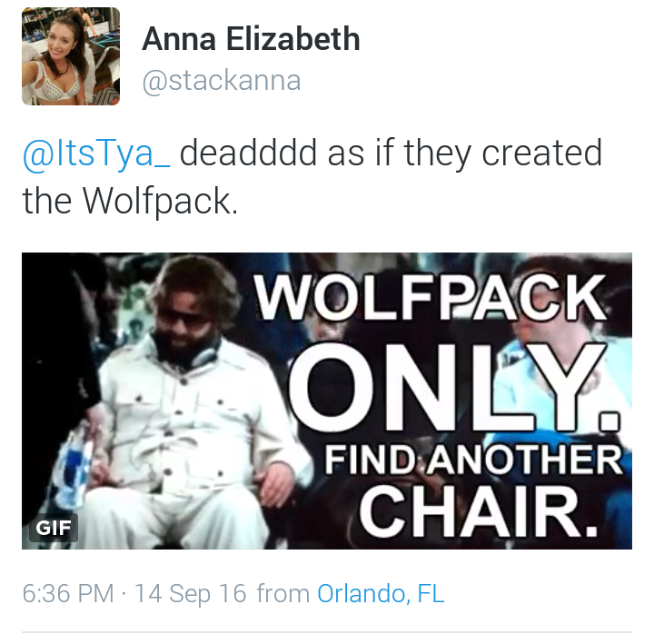
Task: Open the @ItsTya_ mention link
Action: 96,154
